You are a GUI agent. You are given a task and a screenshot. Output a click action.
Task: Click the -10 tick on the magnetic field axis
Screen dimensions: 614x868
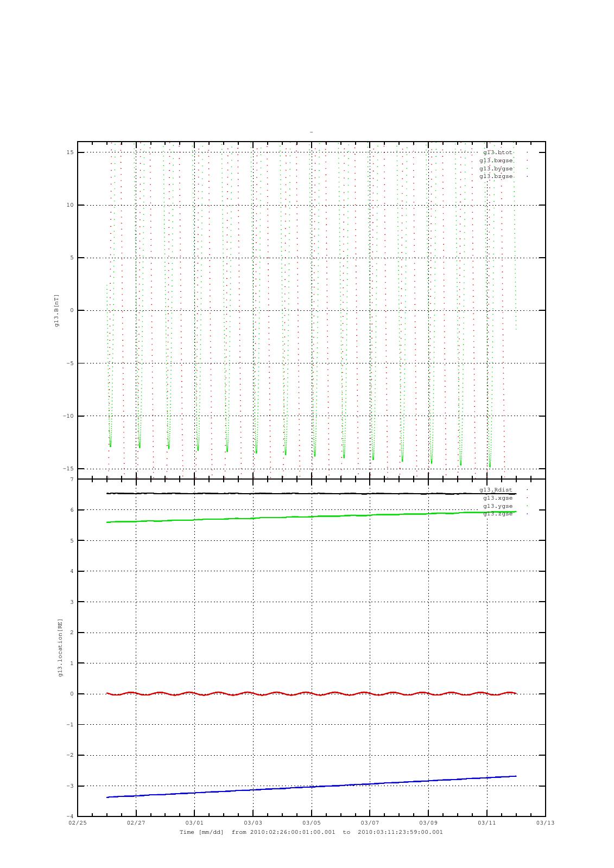69,416
